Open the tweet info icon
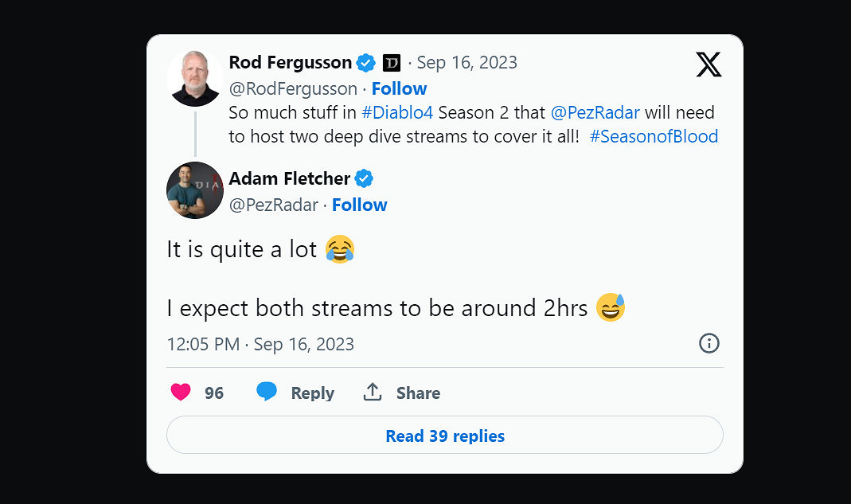 [x=709, y=343]
